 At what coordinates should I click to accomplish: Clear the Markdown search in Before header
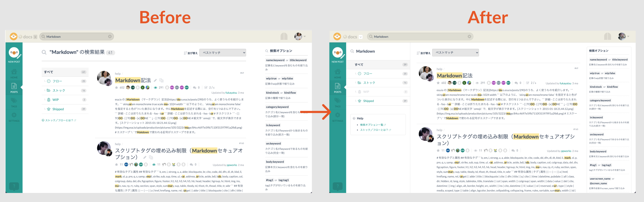(110, 36)
